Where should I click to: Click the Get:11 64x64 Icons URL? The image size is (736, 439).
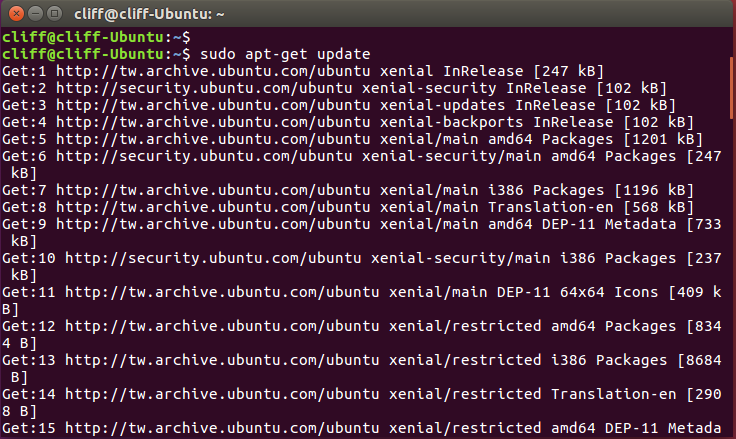point(222,292)
